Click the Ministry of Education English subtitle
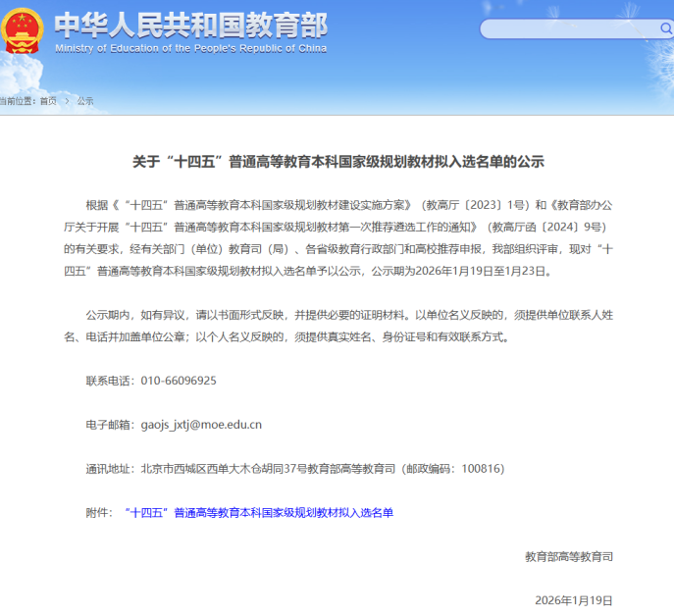The image size is (674, 616). coord(191,49)
